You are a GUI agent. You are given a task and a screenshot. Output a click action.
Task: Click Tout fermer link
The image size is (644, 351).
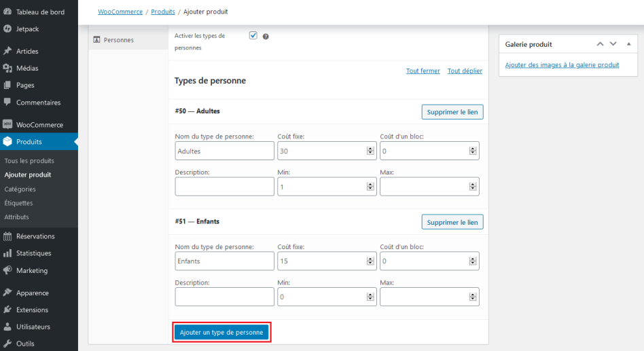click(x=423, y=71)
